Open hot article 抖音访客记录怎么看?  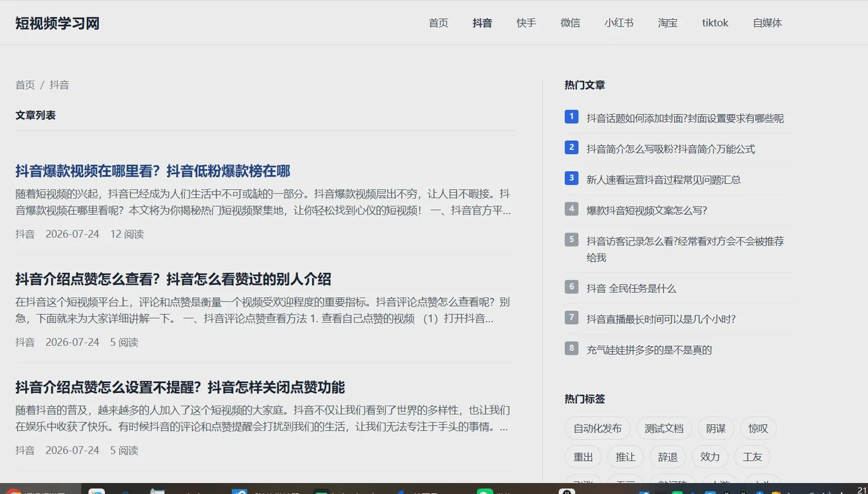tap(685, 249)
